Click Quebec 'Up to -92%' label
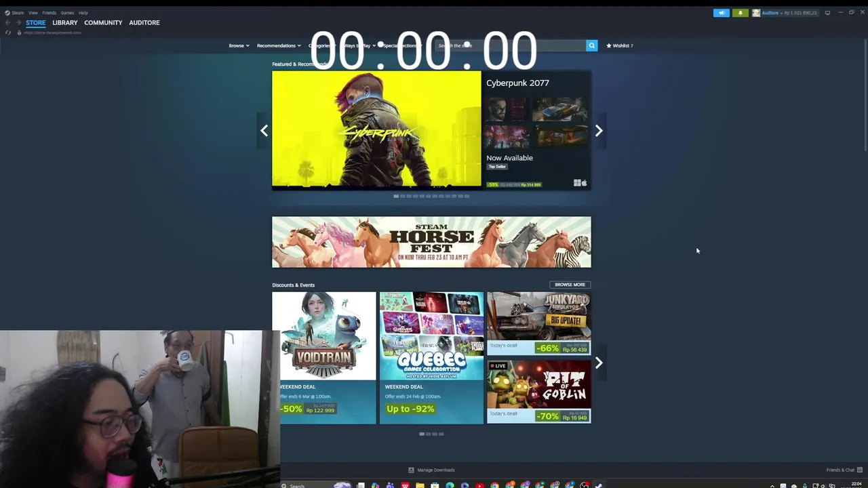The height and width of the screenshot is (488, 868). coord(410,409)
